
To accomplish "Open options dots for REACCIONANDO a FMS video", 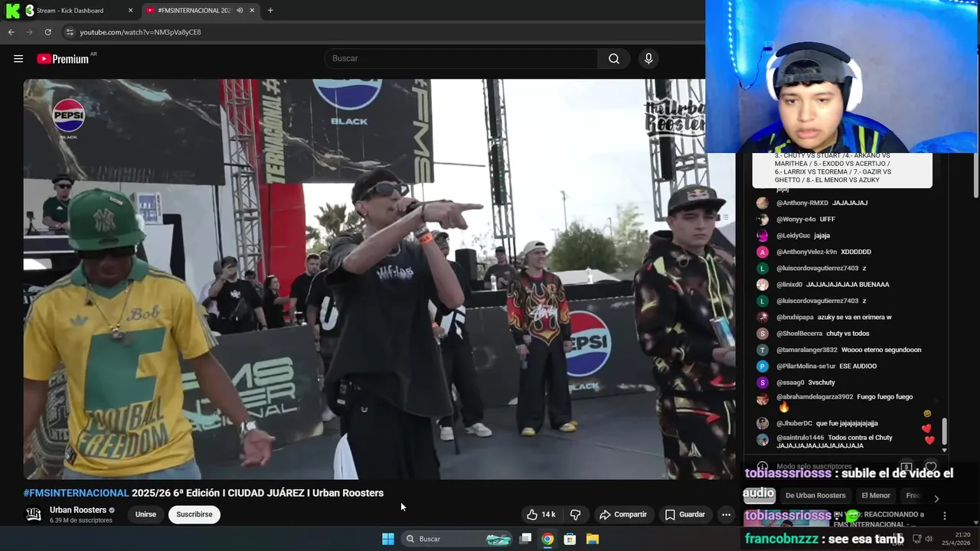I will 944,516.
